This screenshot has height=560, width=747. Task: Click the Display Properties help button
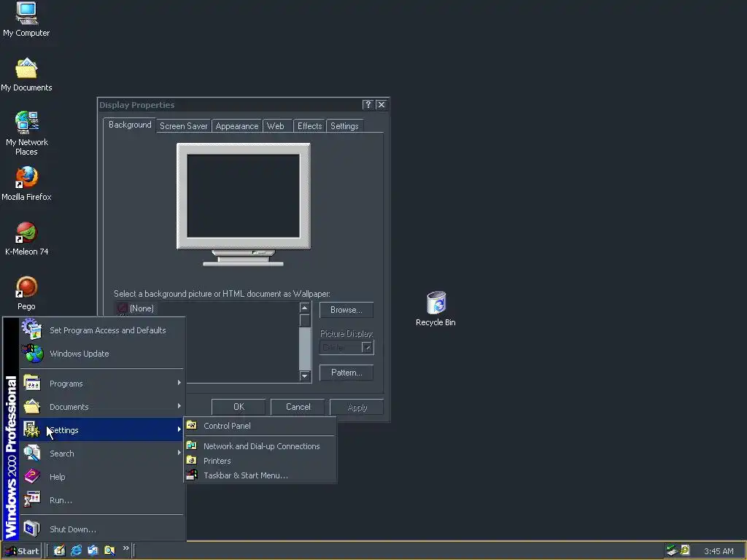(x=368, y=105)
